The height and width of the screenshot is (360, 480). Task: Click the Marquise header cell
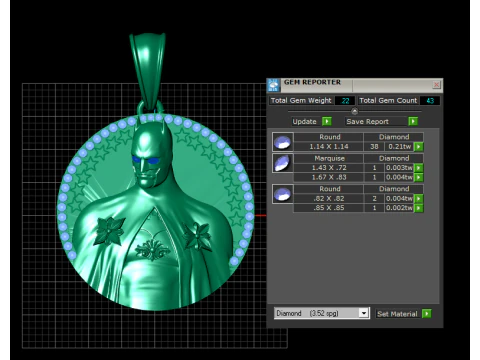click(329, 158)
